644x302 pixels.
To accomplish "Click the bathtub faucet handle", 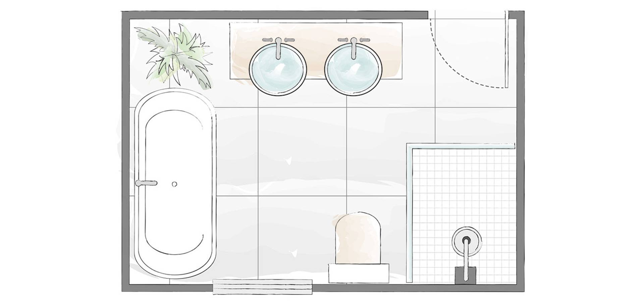I will (x=146, y=183).
